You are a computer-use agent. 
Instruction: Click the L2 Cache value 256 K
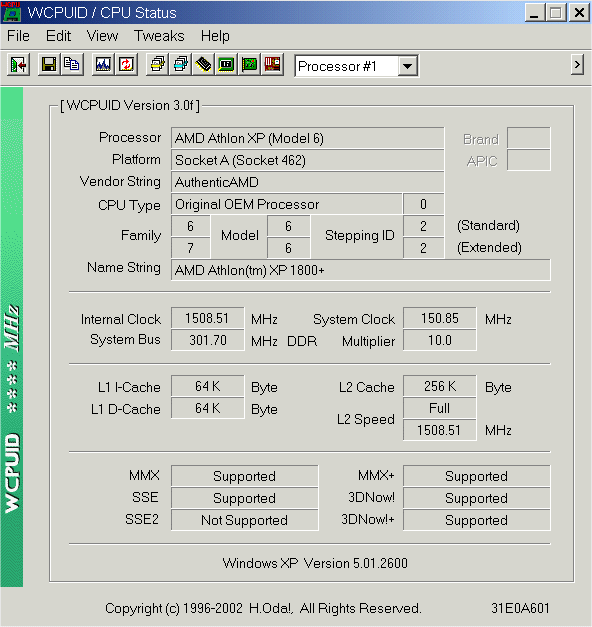tap(440, 386)
